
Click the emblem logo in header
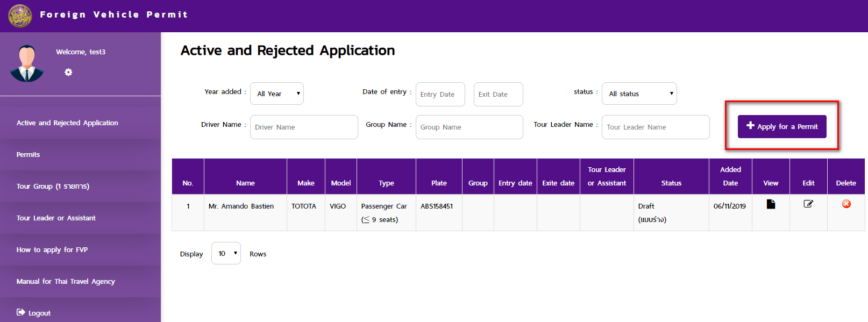pyautogui.click(x=20, y=16)
